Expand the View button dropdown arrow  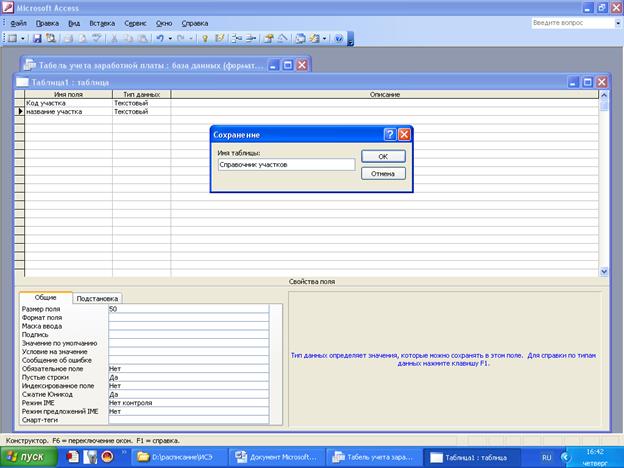click(x=23, y=38)
